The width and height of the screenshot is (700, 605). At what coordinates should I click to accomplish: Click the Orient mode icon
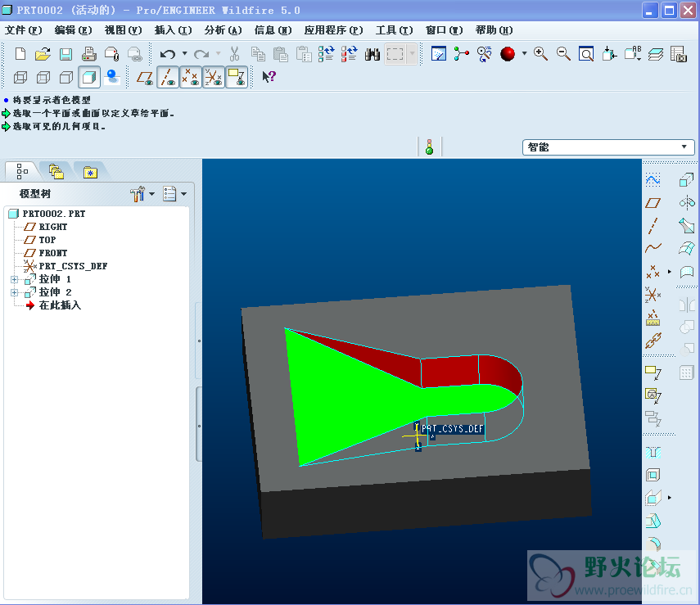pos(484,54)
